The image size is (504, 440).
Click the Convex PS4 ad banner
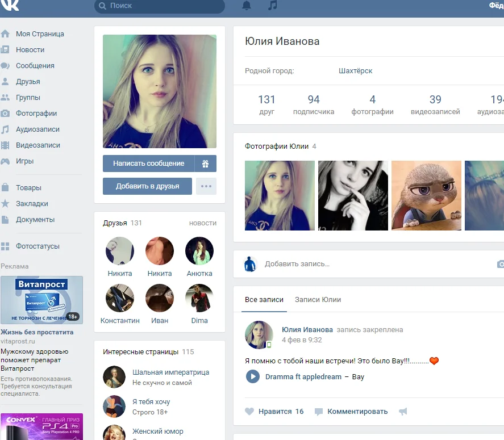click(42, 426)
